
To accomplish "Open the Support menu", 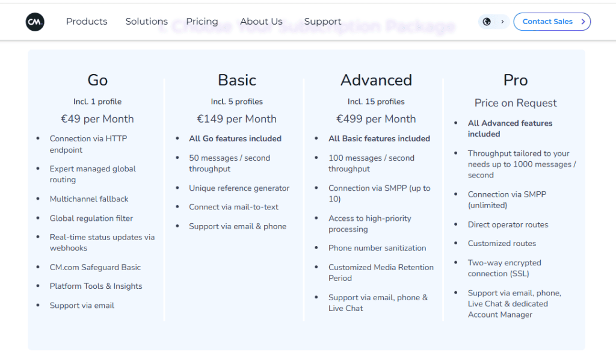I will (322, 22).
